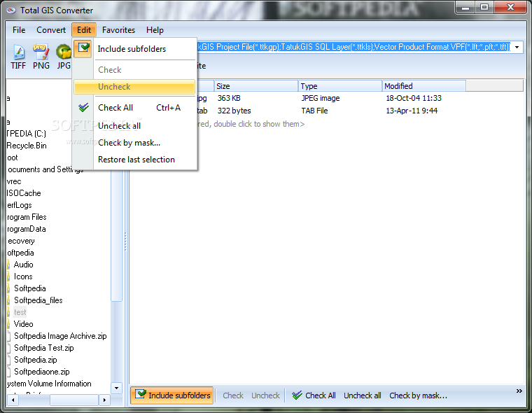Select Softpedia Image Archive.zip in tree

click(x=60, y=336)
